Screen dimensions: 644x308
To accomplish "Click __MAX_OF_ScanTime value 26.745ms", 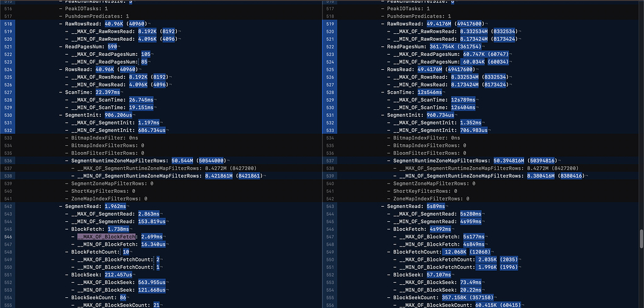I will click(141, 100).
